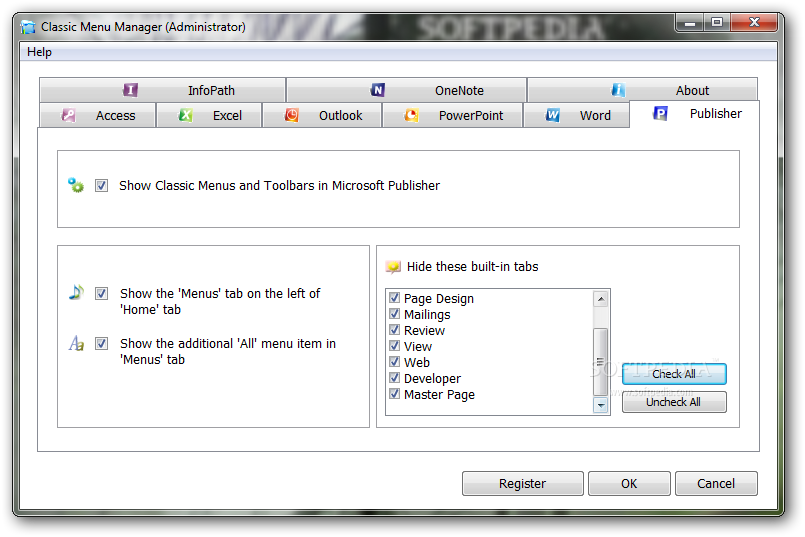Uncheck the Developer checkbox
This screenshot has width=805, height=537.
[x=394, y=378]
